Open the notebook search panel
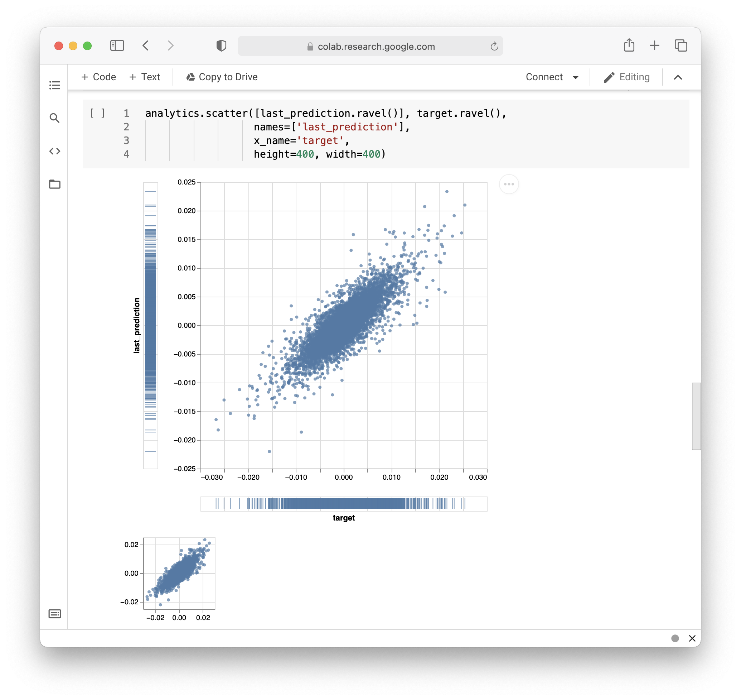741x700 pixels. coord(55,118)
